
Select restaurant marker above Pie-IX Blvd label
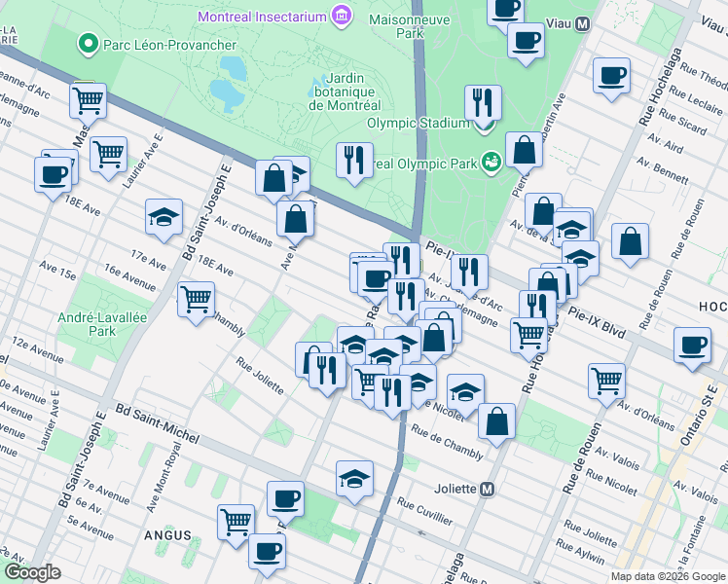537,307
